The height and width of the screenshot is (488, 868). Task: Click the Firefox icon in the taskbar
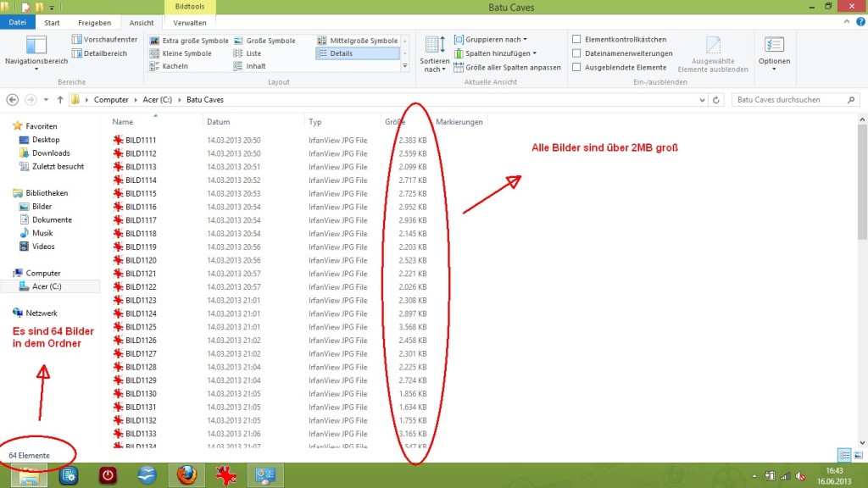186,475
